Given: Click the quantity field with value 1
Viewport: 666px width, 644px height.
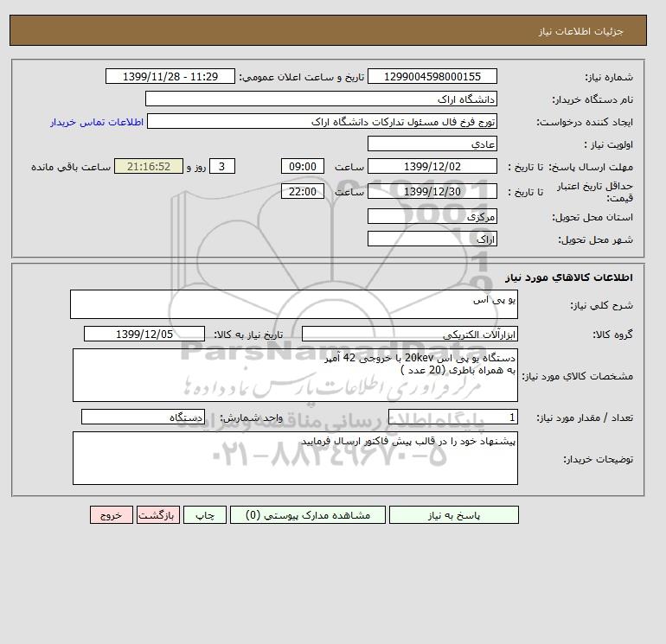Looking at the screenshot, I should pyautogui.click(x=452, y=418).
